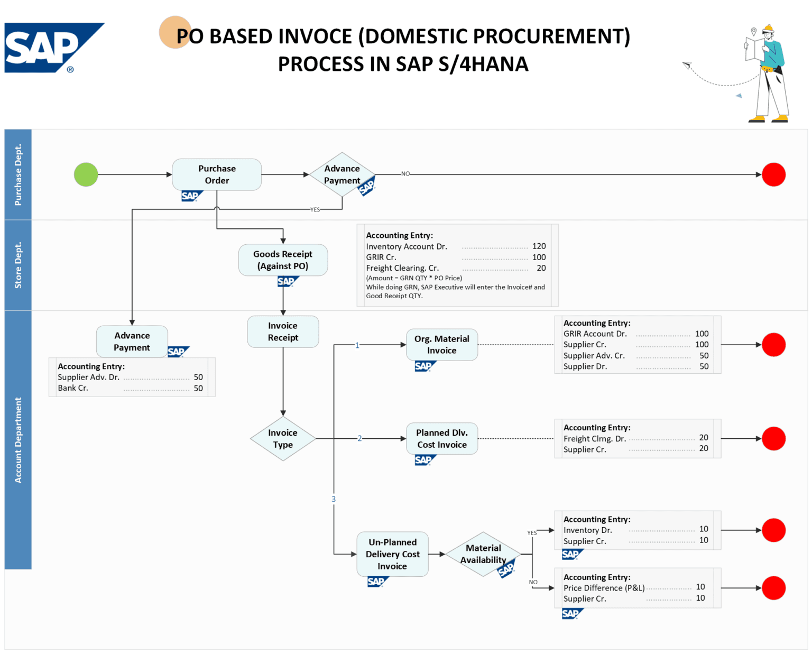The height and width of the screenshot is (654, 812).
Task: Click red end circle after Inventory Dr. entry
Action: (x=773, y=530)
